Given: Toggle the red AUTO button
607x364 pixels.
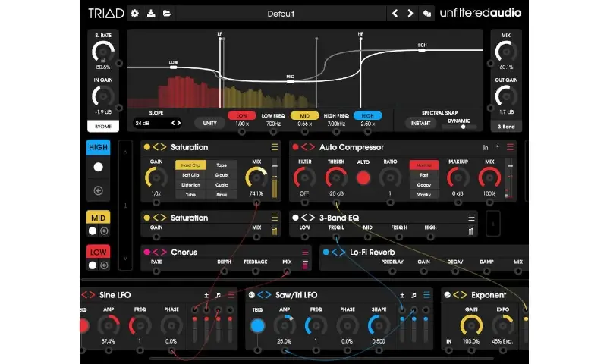Looking at the screenshot, I should (363, 178).
